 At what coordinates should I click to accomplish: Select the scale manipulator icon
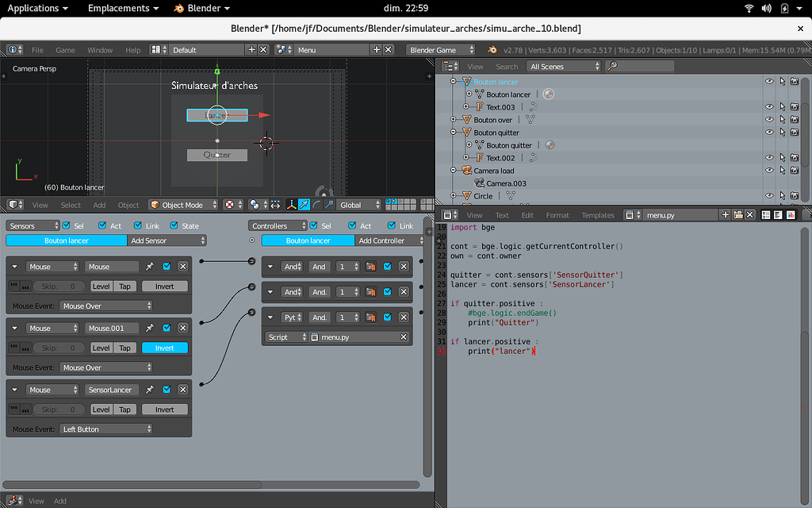point(329,205)
